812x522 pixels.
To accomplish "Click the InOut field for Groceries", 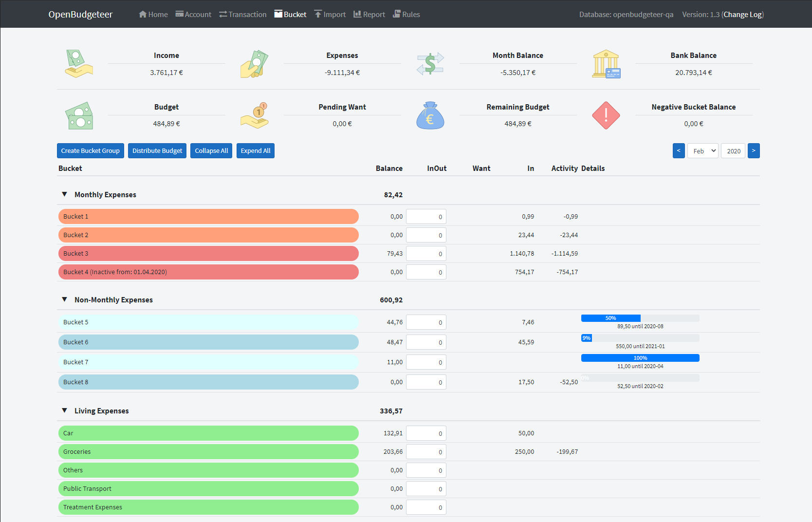I will click(x=426, y=452).
